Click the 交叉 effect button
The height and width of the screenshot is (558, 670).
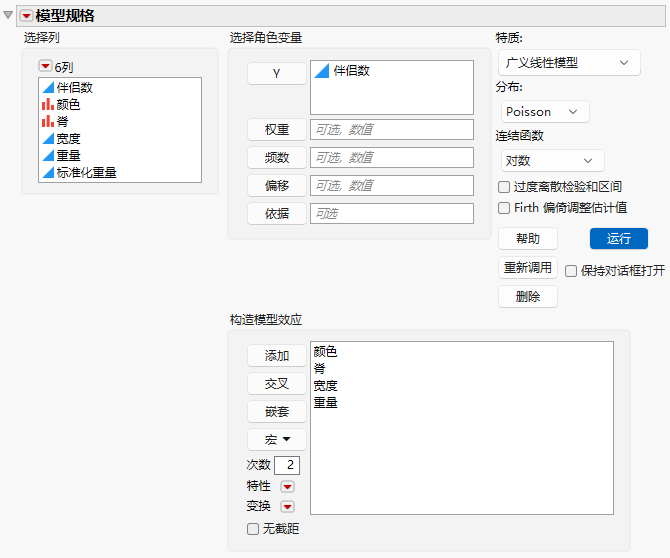277,384
